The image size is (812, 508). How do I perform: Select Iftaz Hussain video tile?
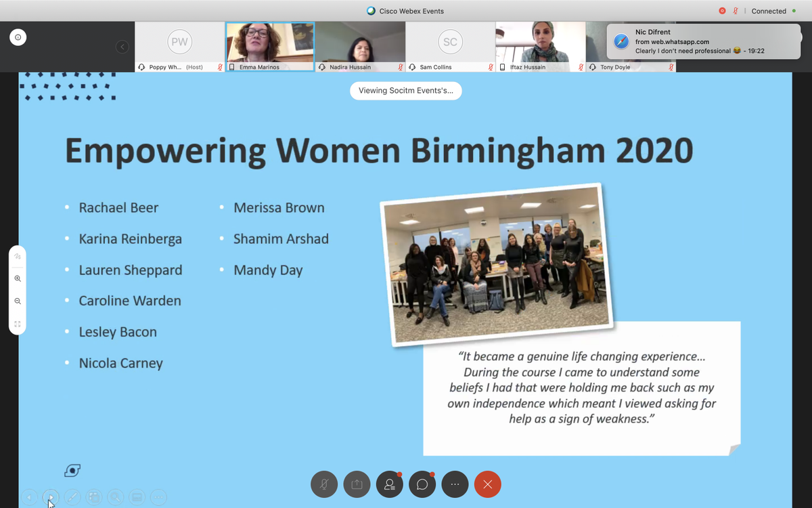click(x=541, y=47)
